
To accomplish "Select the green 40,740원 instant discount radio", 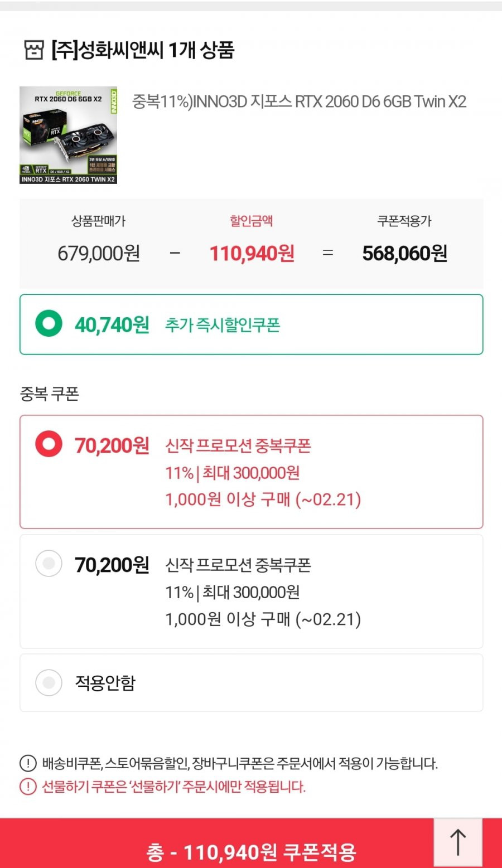I will (x=49, y=323).
